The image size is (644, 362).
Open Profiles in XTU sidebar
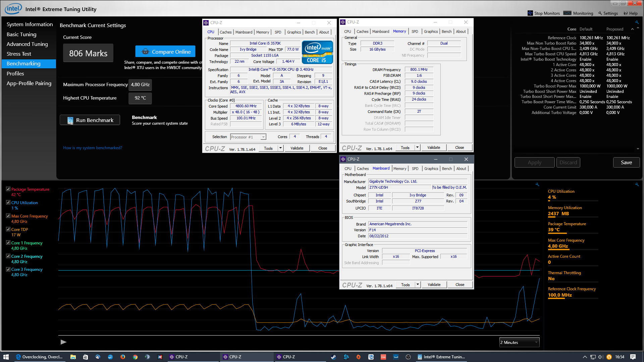point(15,73)
